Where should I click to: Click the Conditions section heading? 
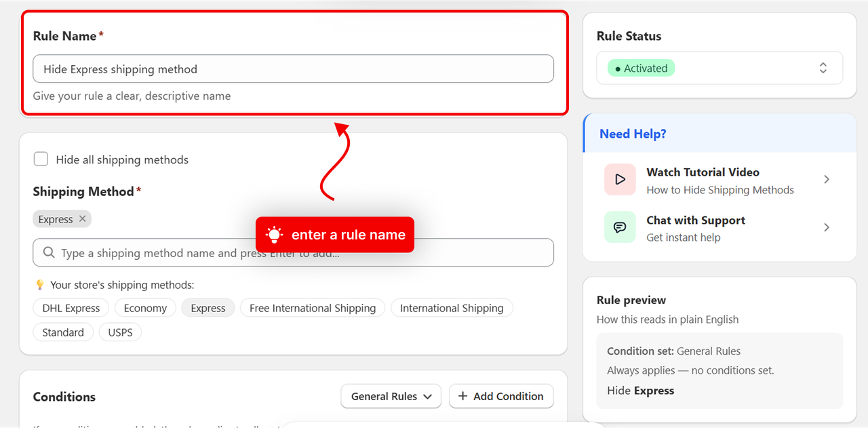[64, 397]
